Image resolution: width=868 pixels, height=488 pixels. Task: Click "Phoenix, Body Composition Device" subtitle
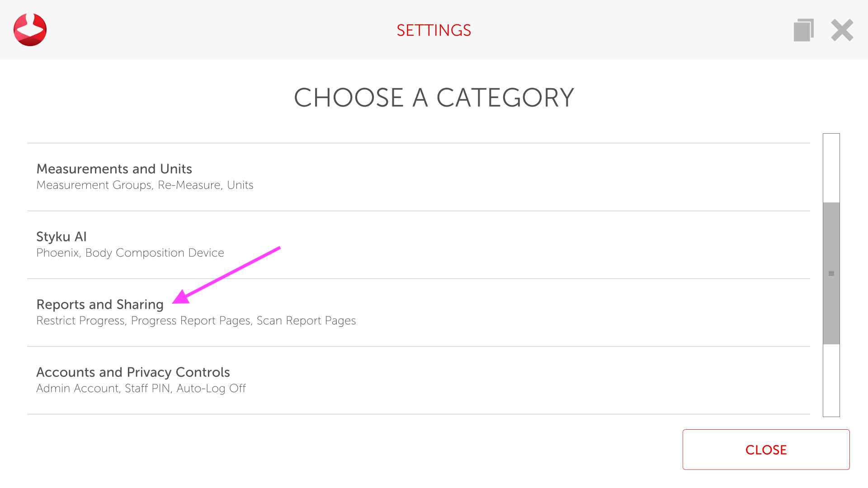(x=130, y=253)
